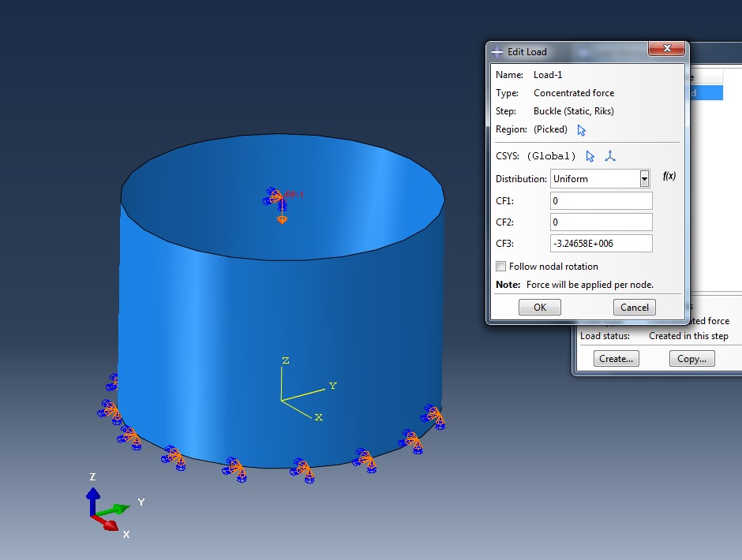Click the Edit Load title bar icon
Image resolution: width=742 pixels, height=560 pixels.
(x=499, y=51)
